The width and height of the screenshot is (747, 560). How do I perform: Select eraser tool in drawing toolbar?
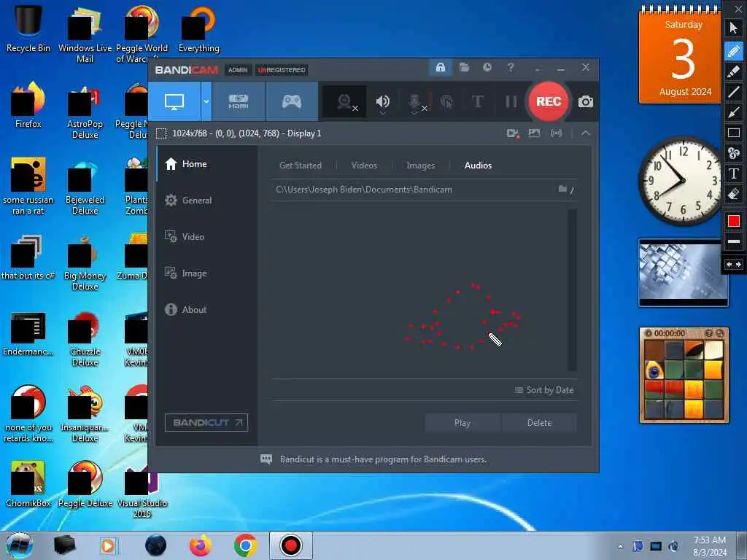[734, 194]
